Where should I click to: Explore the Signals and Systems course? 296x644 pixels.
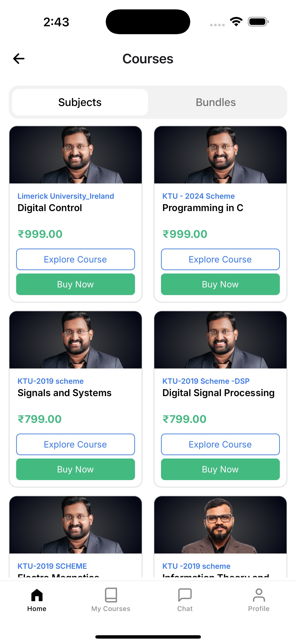pos(75,444)
